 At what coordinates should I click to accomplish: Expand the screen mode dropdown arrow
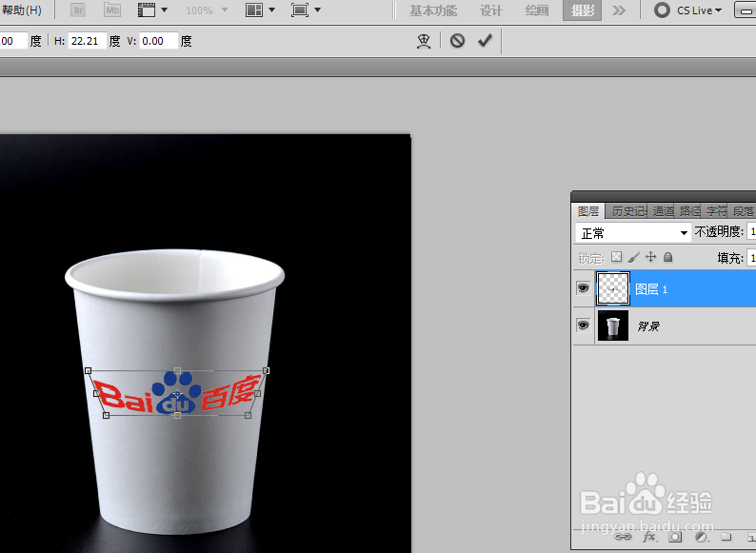[317, 10]
